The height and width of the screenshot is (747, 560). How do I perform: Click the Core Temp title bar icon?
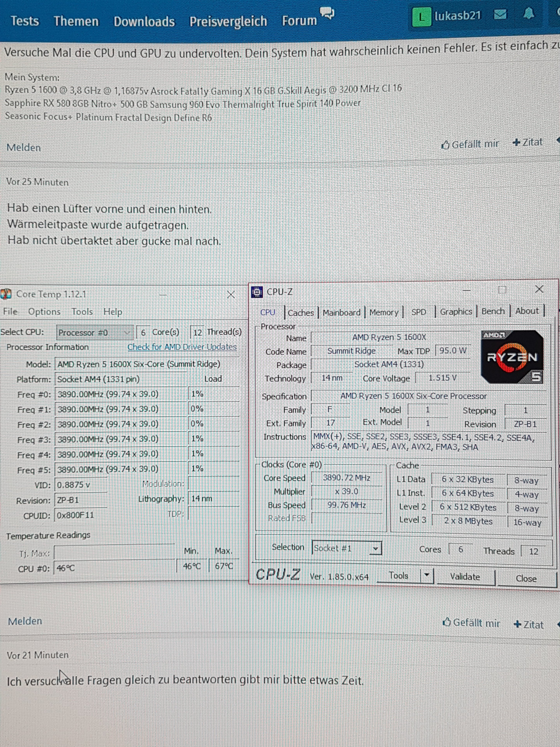pyautogui.click(x=6, y=294)
